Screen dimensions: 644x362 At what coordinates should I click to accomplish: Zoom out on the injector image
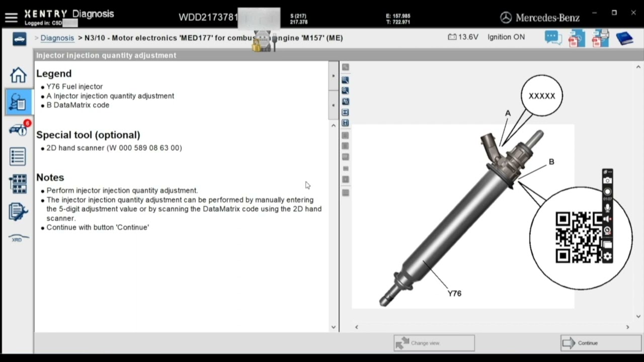pyautogui.click(x=345, y=90)
